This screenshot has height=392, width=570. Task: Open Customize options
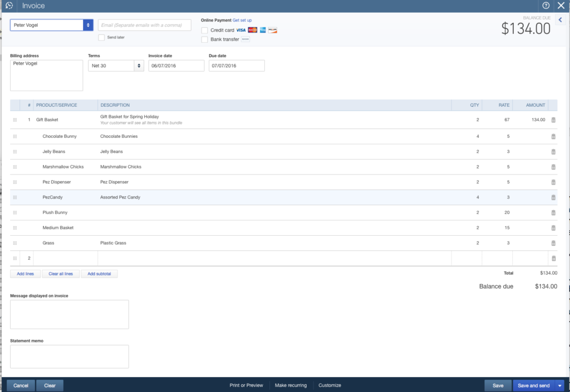tap(330, 385)
